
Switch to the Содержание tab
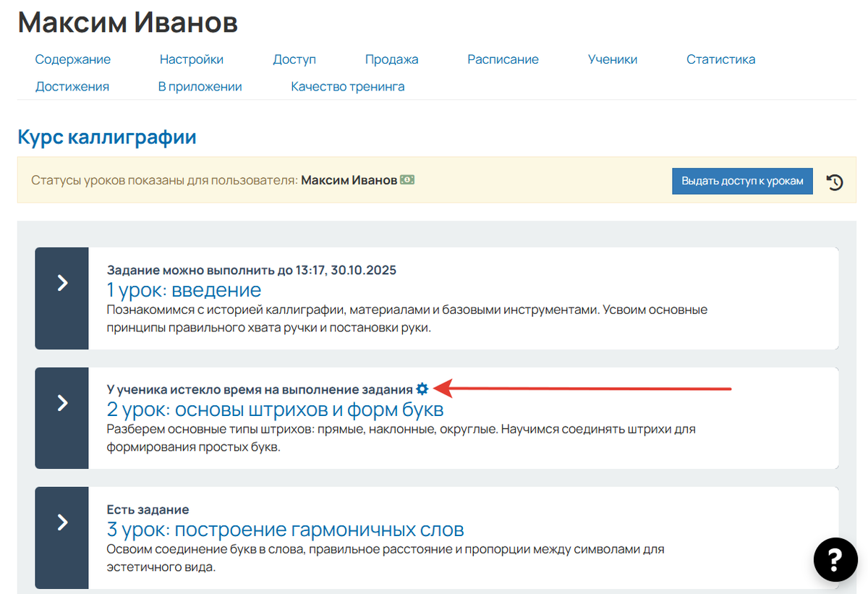tap(73, 59)
